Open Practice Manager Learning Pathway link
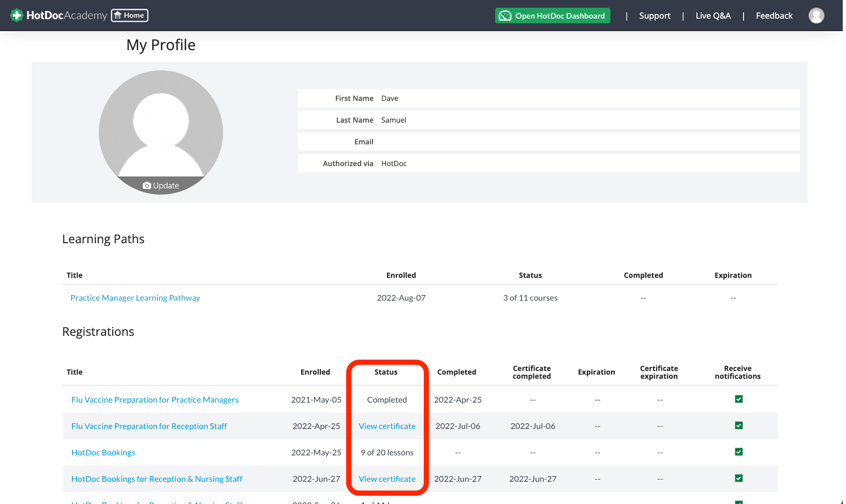 pyautogui.click(x=135, y=298)
